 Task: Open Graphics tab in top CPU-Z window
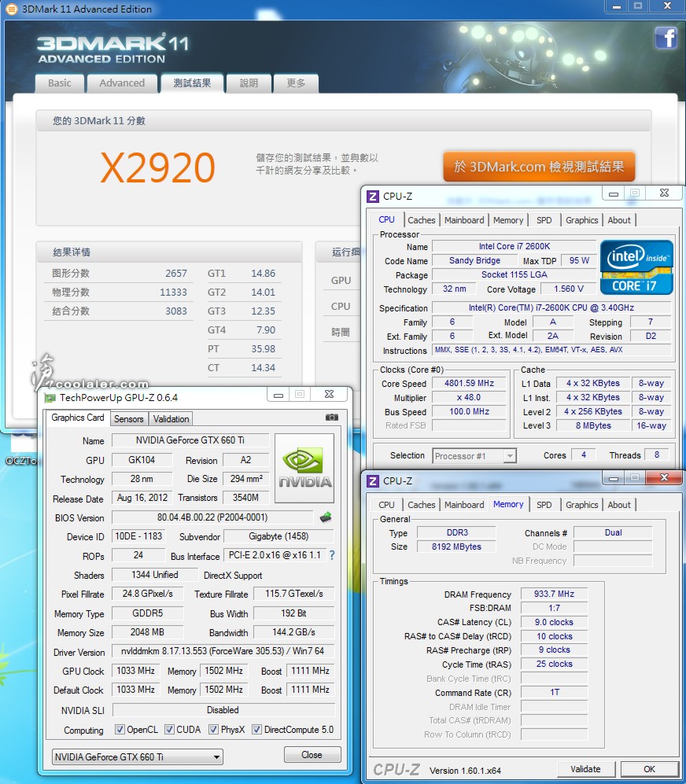click(582, 220)
